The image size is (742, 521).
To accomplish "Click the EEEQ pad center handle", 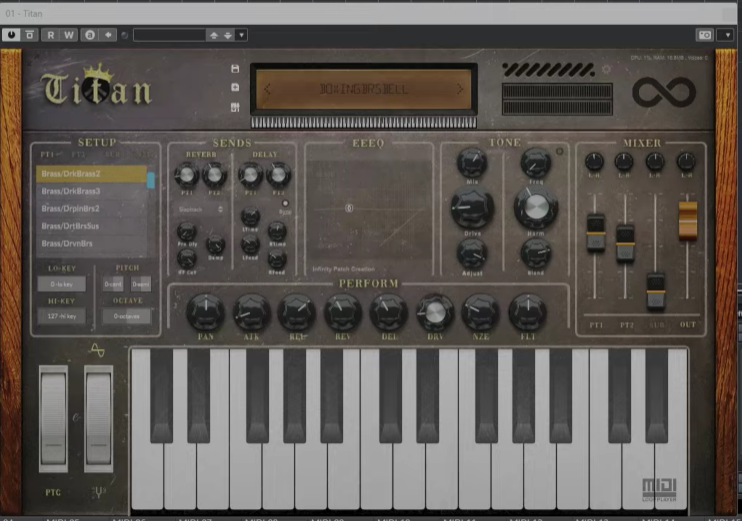I will click(x=349, y=208).
